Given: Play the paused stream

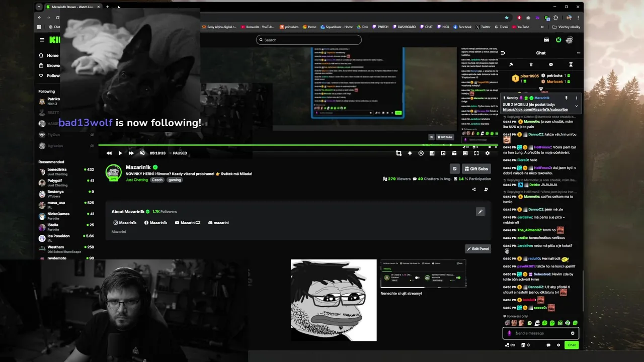Looking at the screenshot, I should pyautogui.click(x=120, y=153).
